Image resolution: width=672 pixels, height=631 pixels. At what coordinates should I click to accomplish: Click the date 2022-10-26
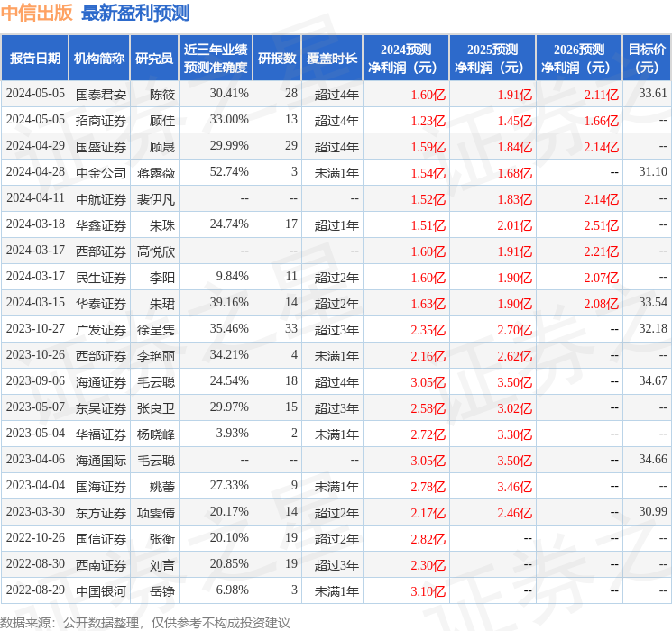pos(35,537)
